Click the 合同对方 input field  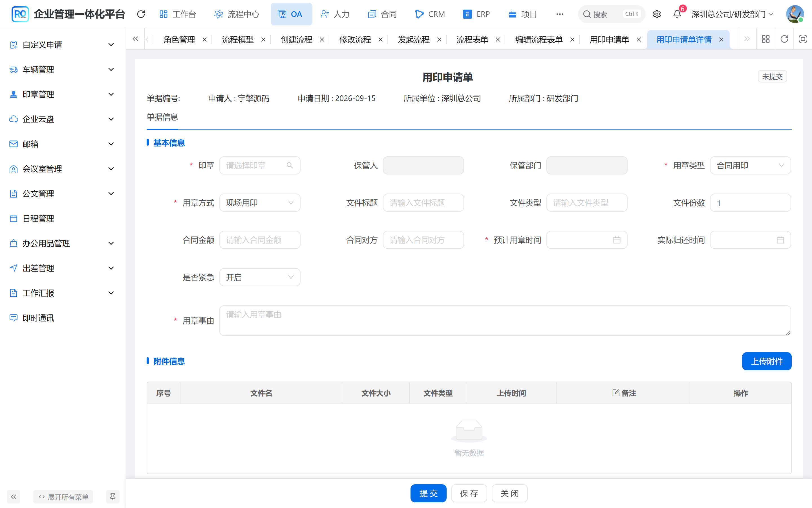(423, 240)
